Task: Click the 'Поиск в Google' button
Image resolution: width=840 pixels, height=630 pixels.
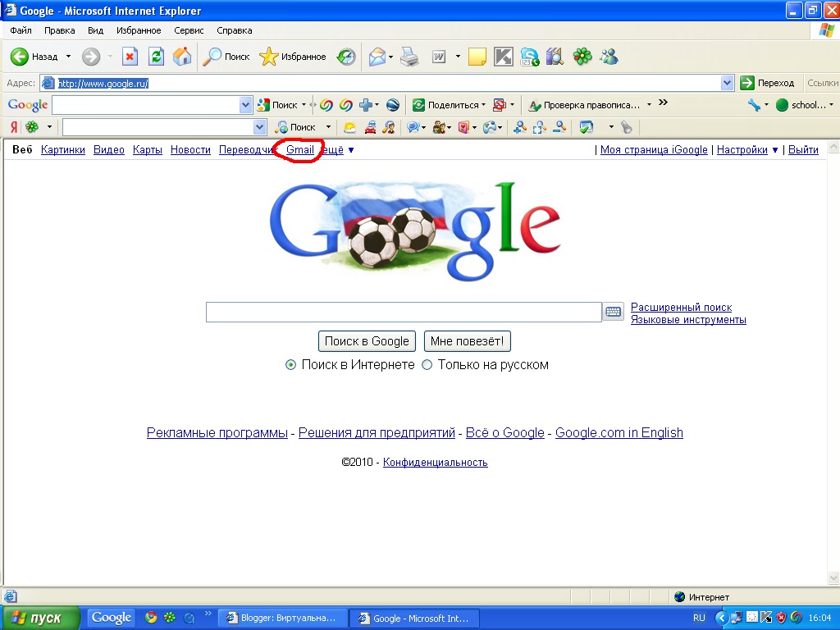Action: click(367, 341)
